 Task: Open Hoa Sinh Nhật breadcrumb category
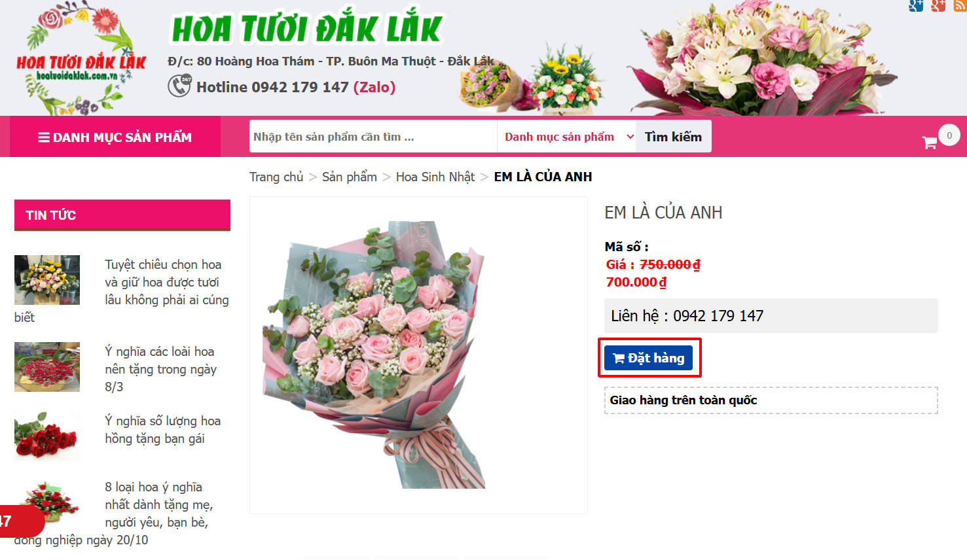point(435,177)
